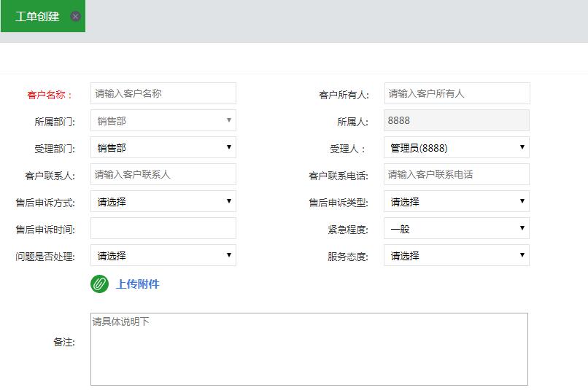Open the 售后申诉类型 dropdown
This screenshot has width=588, height=390.
tap(457, 201)
